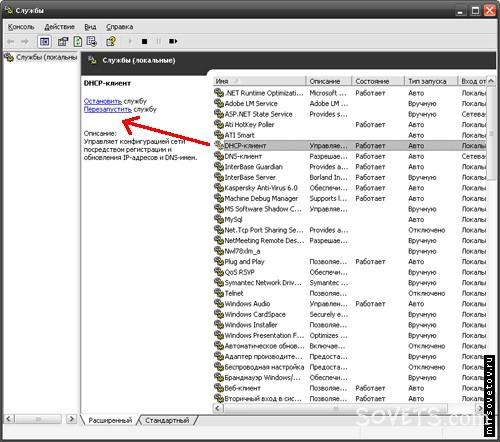
Task: Click the DNS-клиент service icon
Action: [219, 156]
